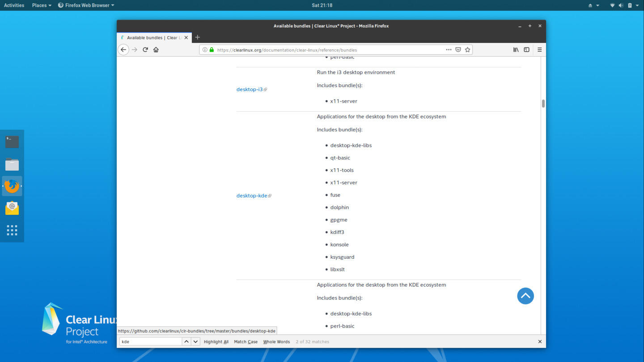Viewport: 644px width, 362px height.
Task: Open the clock calendar Sat 21:18
Action: pos(322,5)
